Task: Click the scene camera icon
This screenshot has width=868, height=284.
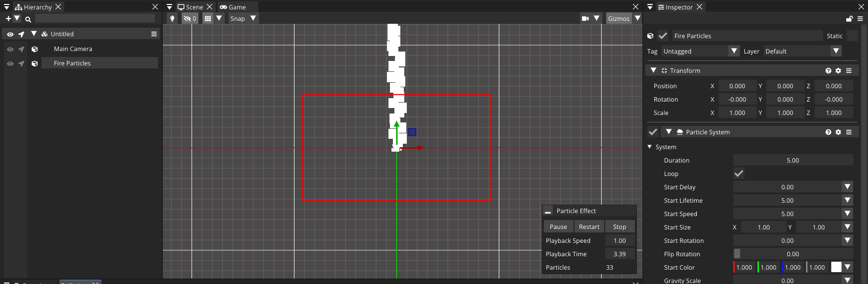Action: [x=585, y=18]
